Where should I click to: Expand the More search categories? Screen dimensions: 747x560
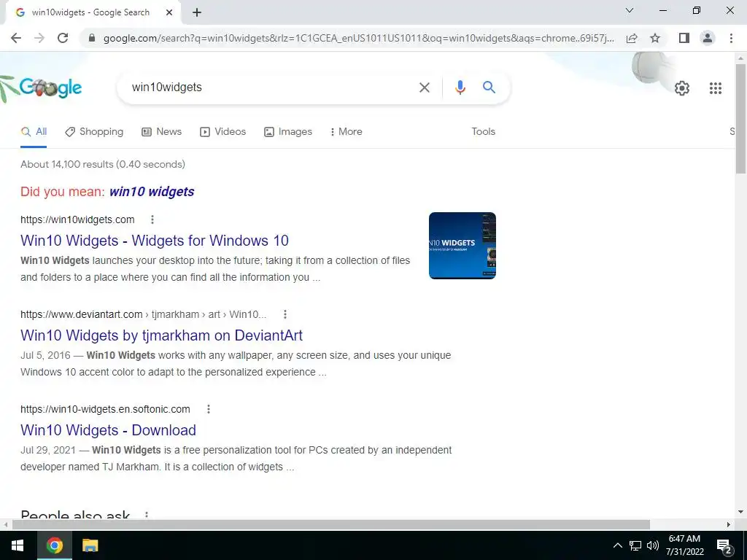point(346,132)
